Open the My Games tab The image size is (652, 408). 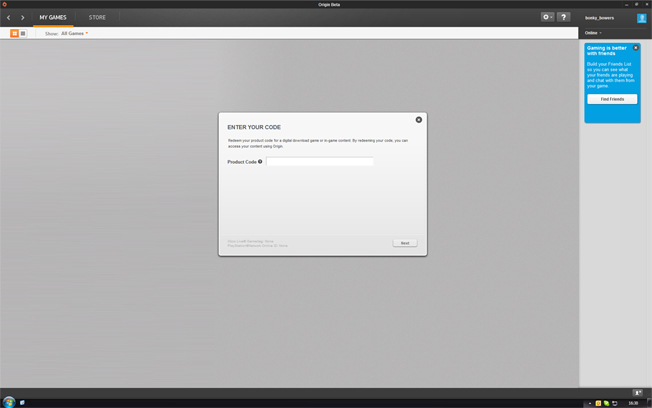pyautogui.click(x=53, y=17)
